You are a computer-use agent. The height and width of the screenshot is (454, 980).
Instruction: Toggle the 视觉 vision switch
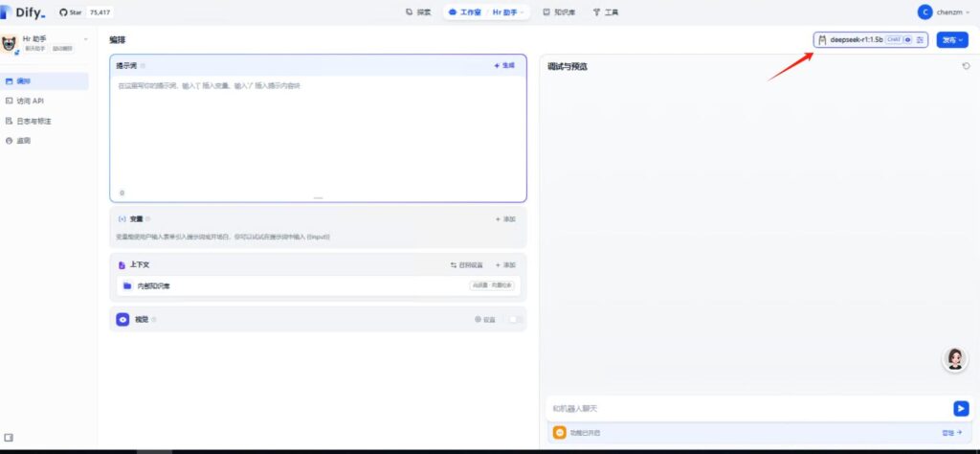[x=516, y=319]
